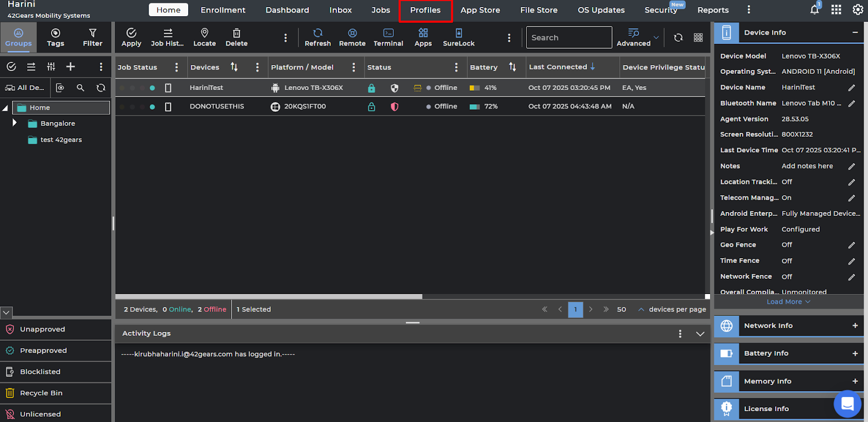Click the device Search field

pyautogui.click(x=569, y=37)
